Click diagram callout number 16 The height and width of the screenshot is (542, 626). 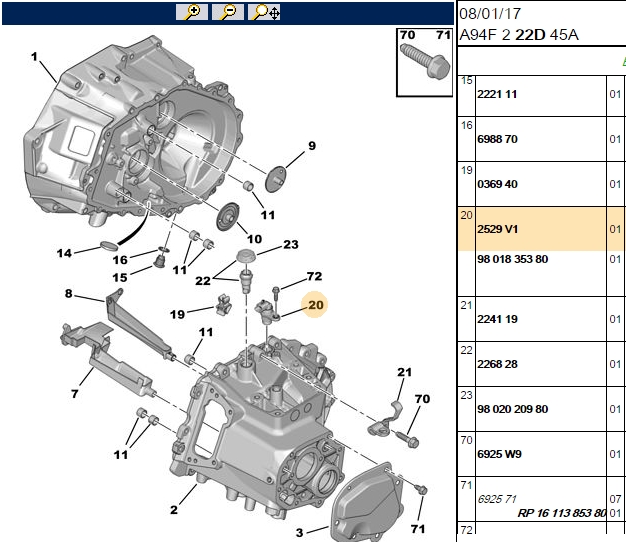pos(120,260)
